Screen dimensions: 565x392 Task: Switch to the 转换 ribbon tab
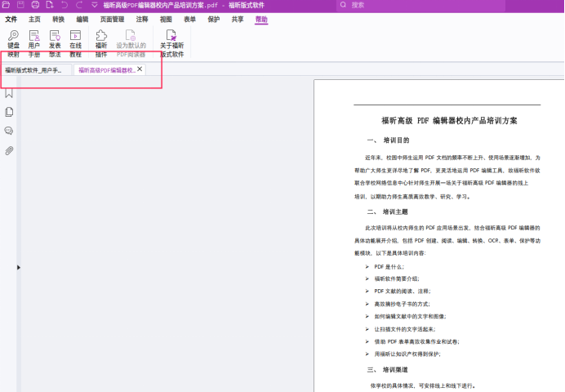58,19
